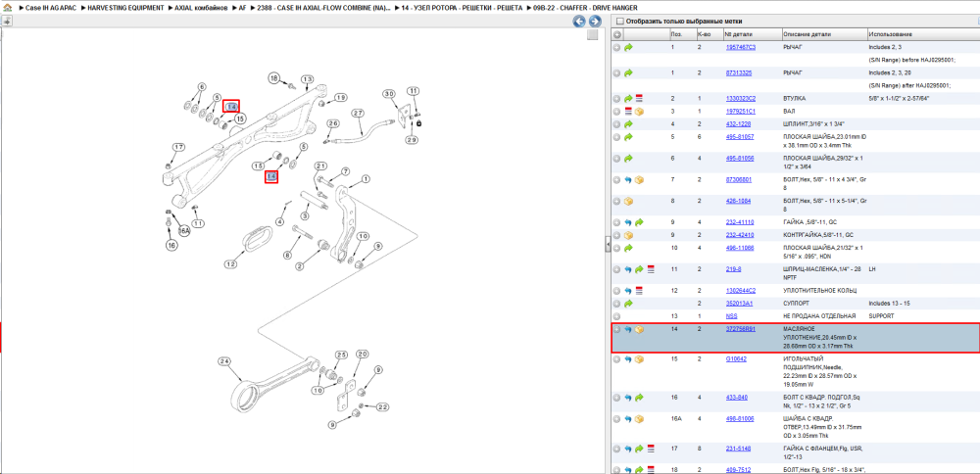Click blue arrow icon for part G10642
The image size is (980, 474).
tap(628, 359)
